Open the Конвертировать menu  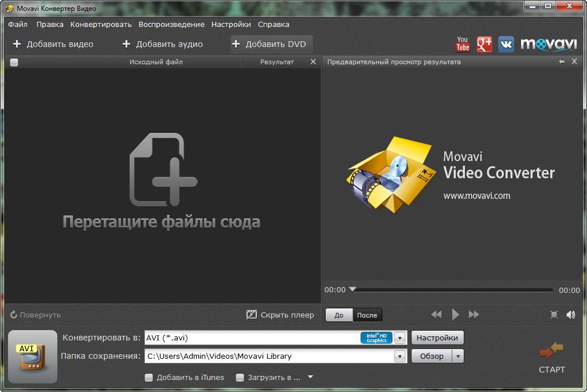(101, 25)
